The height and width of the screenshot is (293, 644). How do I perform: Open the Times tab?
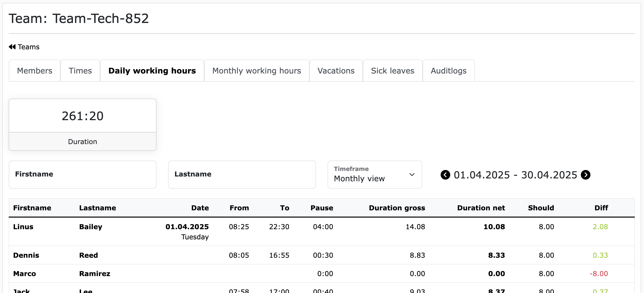[80, 71]
